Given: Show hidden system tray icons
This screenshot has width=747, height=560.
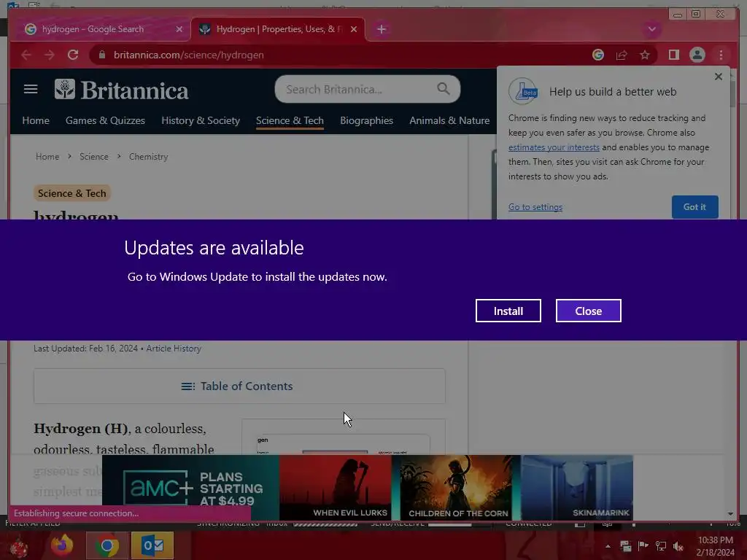Looking at the screenshot, I should click(x=608, y=546).
